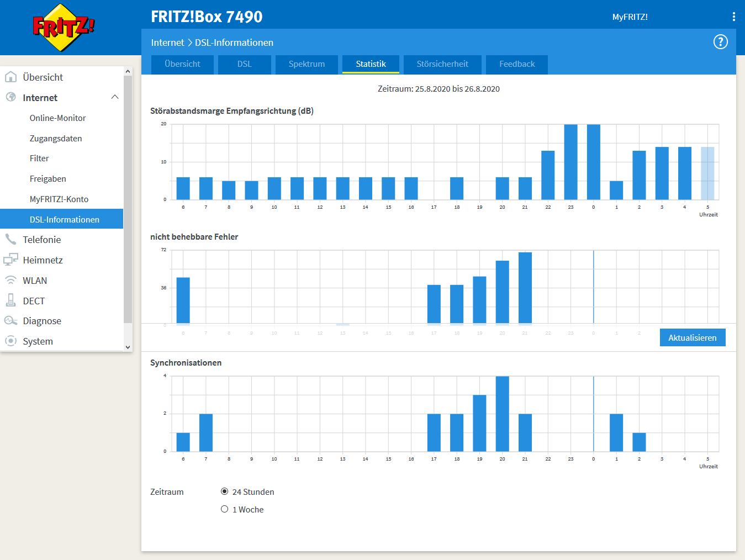The width and height of the screenshot is (745, 560).
Task: Click the Übersicht home icon in sidebar
Action: (x=10, y=77)
